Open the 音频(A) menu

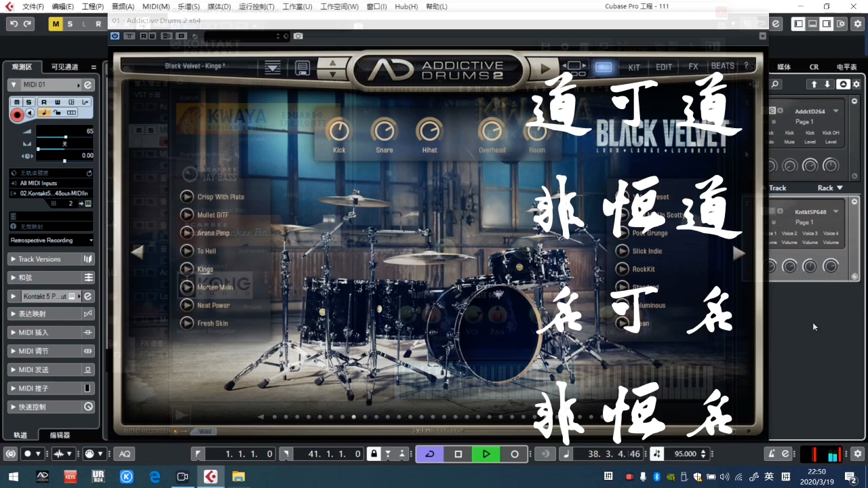123,6
